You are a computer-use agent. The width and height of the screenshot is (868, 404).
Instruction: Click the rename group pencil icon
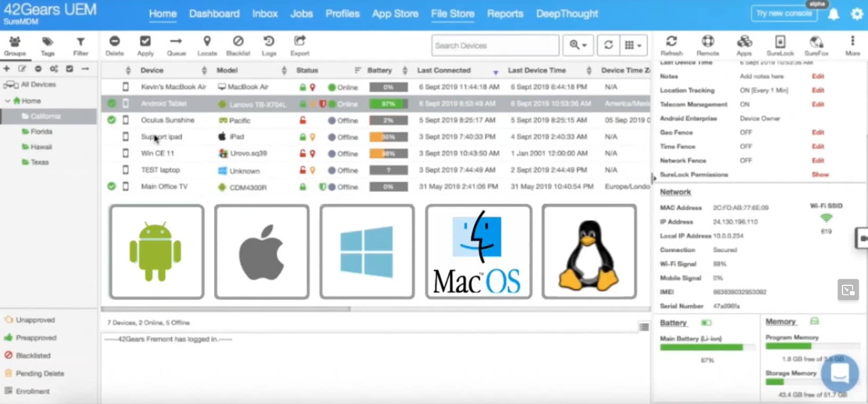coord(22,69)
